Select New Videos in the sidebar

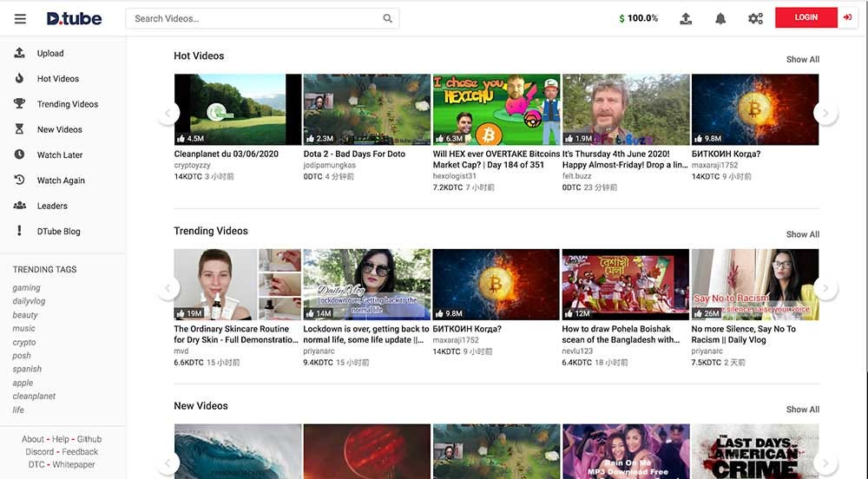click(60, 129)
